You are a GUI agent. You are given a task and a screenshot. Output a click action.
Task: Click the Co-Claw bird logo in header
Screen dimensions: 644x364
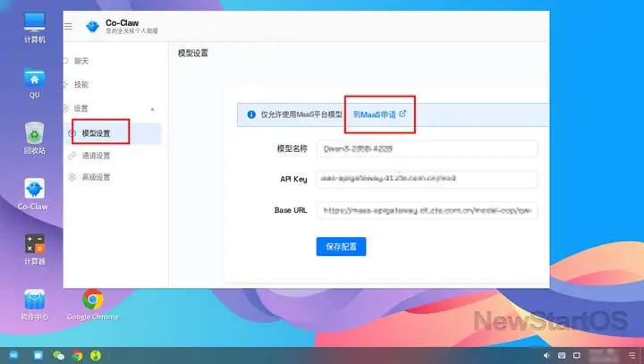(x=92, y=27)
